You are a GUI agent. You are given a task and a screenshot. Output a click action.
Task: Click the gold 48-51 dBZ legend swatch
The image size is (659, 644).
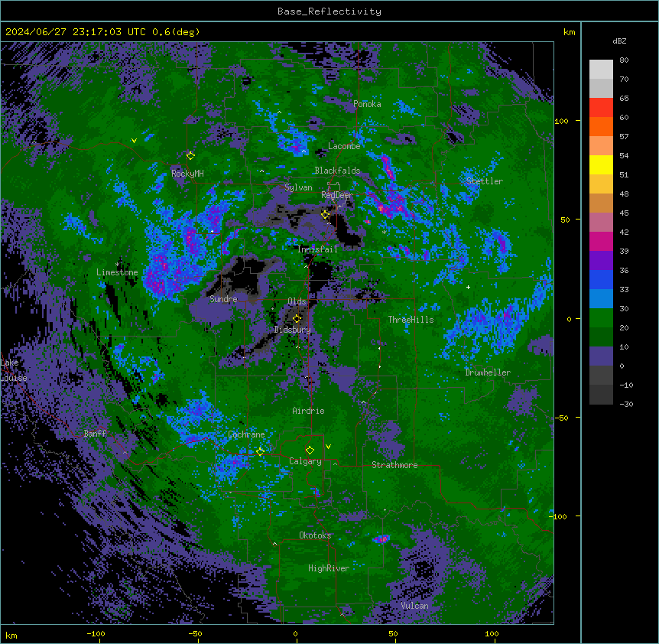tap(601, 184)
